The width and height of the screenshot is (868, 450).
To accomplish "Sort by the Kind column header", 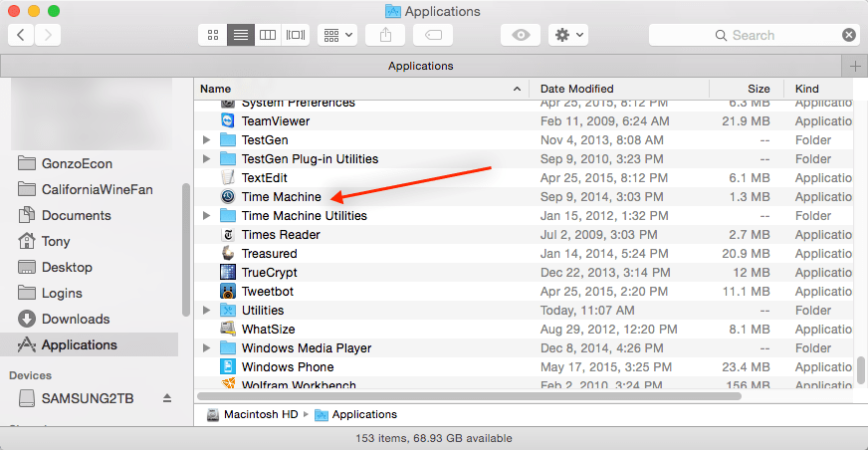I will [818, 89].
